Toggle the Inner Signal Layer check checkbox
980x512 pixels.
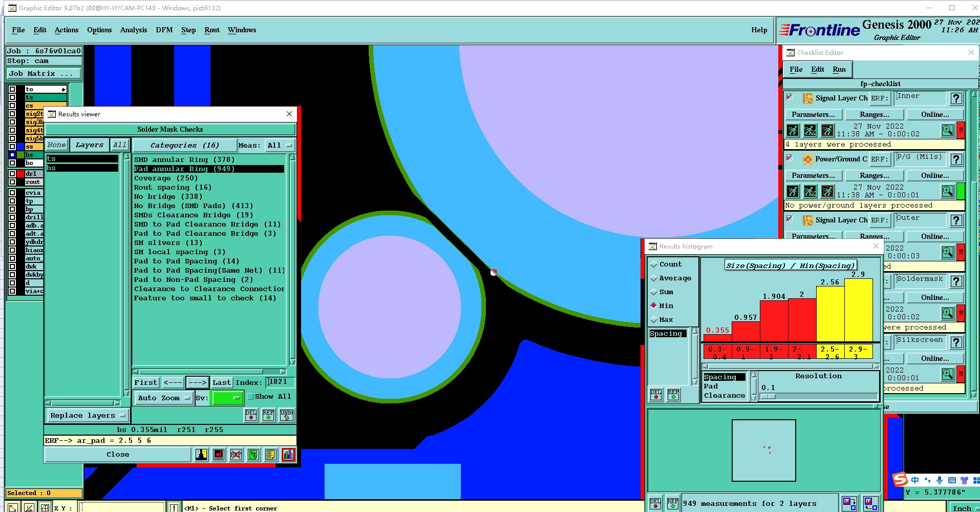pyautogui.click(x=790, y=97)
